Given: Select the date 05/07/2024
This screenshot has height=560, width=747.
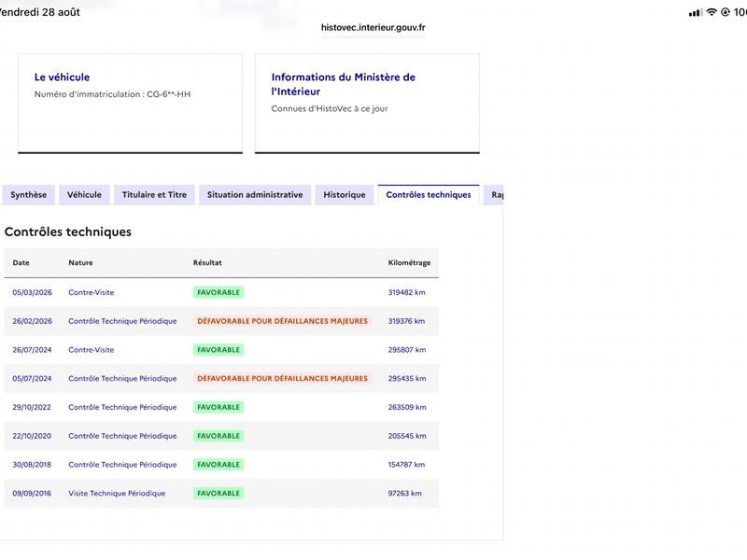Looking at the screenshot, I should [x=32, y=379].
